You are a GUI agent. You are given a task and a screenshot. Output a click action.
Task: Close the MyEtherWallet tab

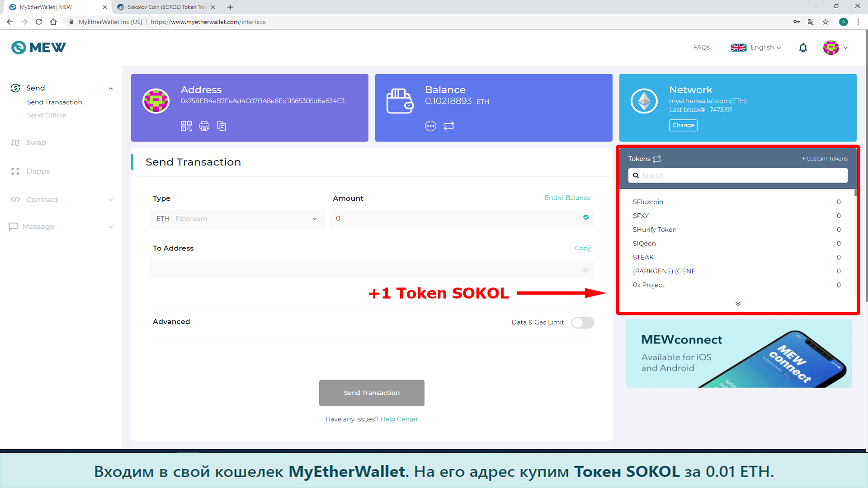105,7
